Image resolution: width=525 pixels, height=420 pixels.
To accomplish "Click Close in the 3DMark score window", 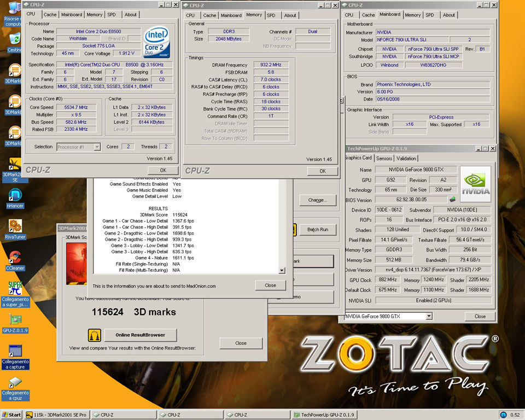I will click(x=241, y=343).
